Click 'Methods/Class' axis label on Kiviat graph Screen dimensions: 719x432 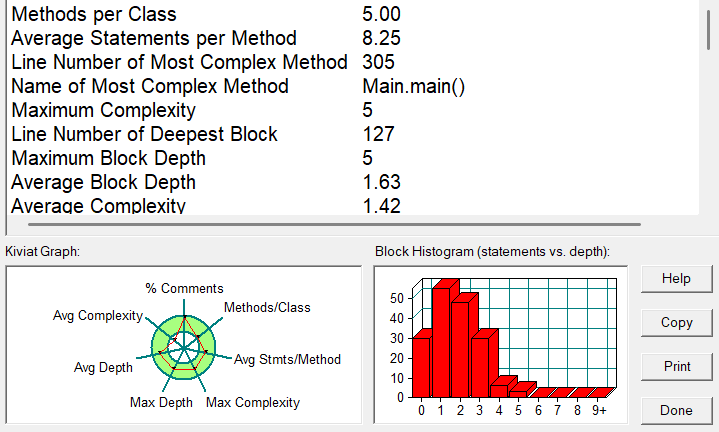pos(267,307)
